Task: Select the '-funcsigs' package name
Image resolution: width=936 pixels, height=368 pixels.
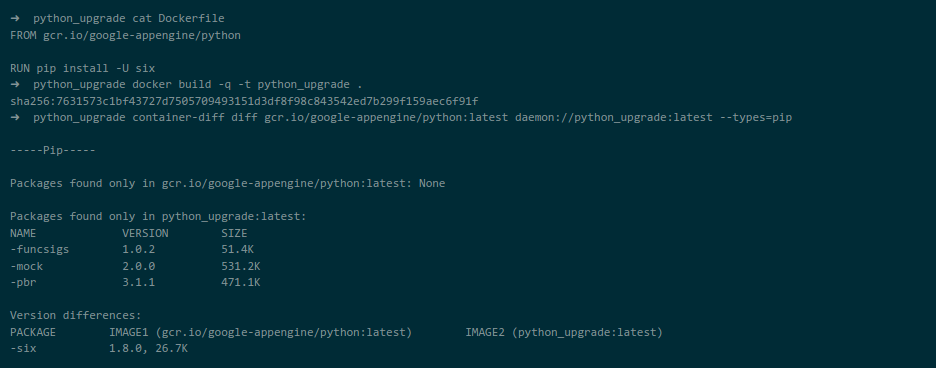Action: click(x=39, y=250)
